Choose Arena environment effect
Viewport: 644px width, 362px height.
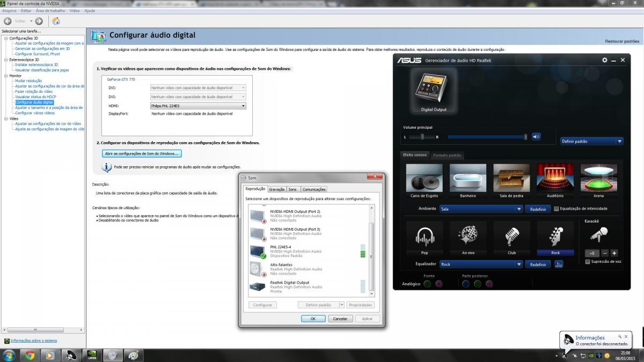tap(598, 178)
